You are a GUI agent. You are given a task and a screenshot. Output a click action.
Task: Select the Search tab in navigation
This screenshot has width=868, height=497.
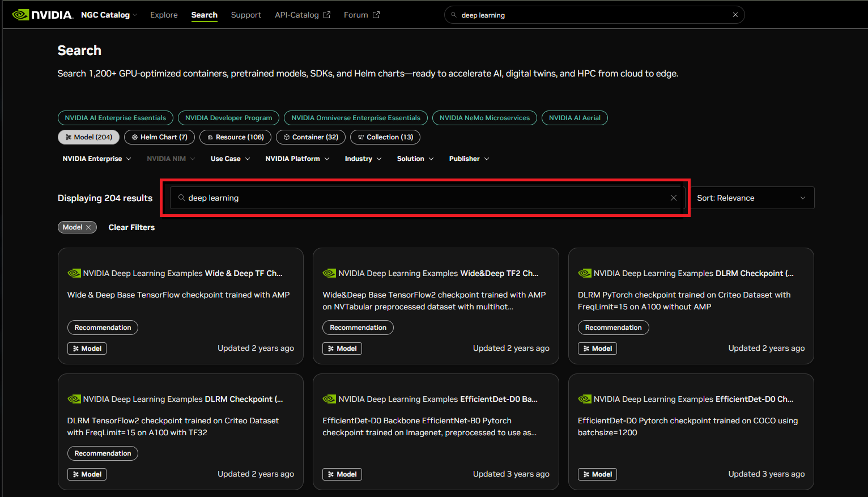point(204,15)
